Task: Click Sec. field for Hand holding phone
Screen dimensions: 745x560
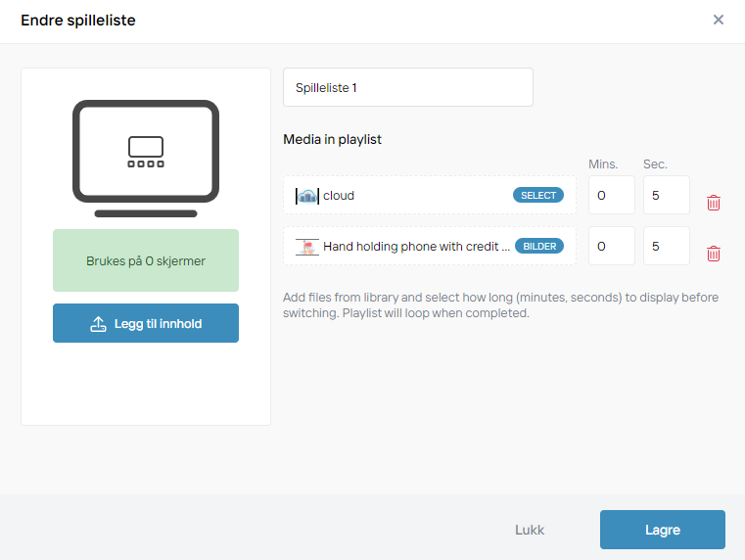Action: coord(666,246)
